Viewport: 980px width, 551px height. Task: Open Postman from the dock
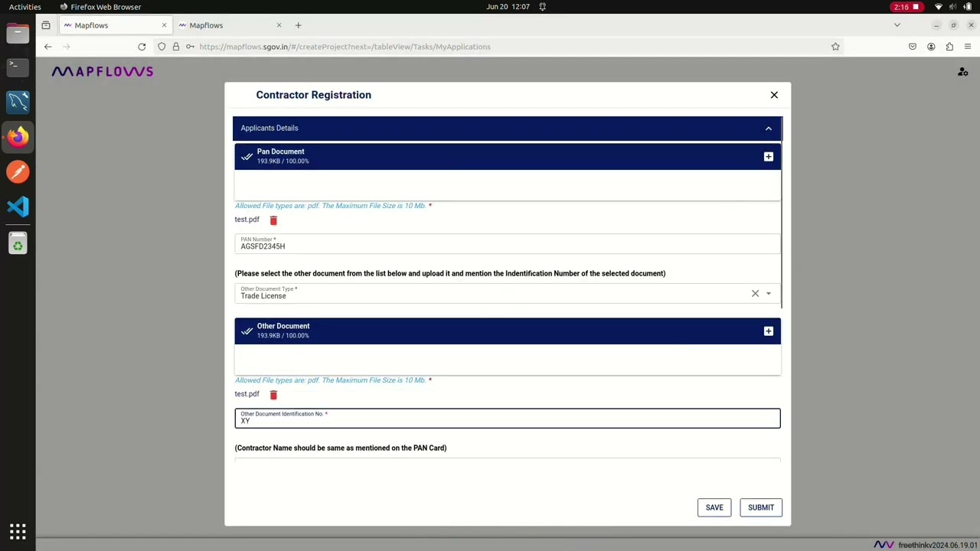click(18, 172)
